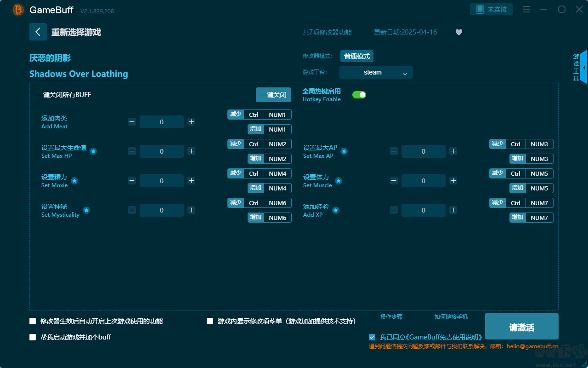The width and height of the screenshot is (588, 368).
Task: Enable in-game modifier menu display checkbox
Action: point(210,321)
